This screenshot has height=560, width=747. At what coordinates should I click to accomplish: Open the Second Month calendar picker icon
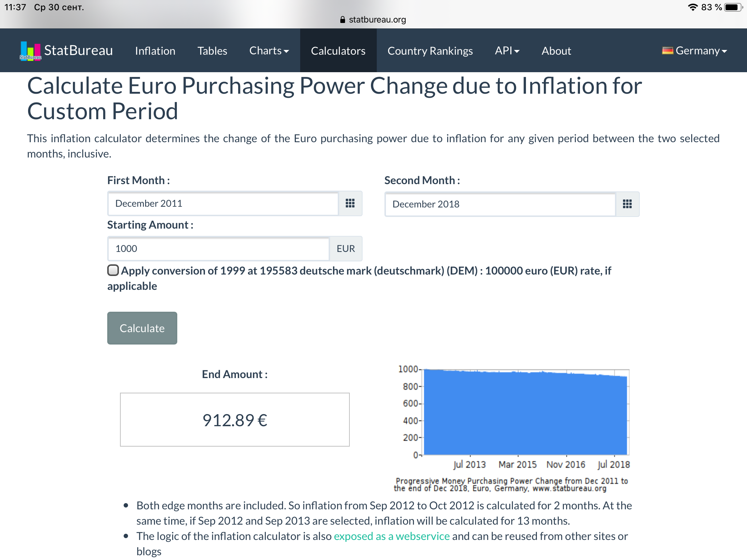tap(627, 204)
